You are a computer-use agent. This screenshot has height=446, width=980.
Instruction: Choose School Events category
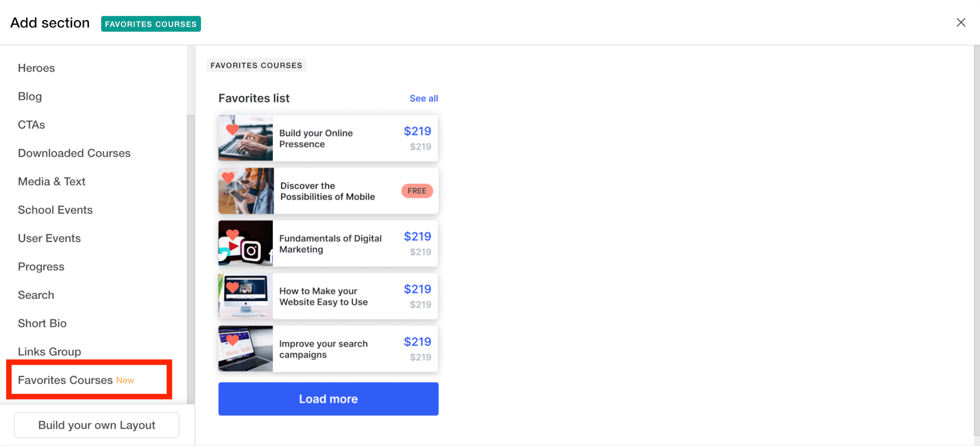pyautogui.click(x=56, y=210)
